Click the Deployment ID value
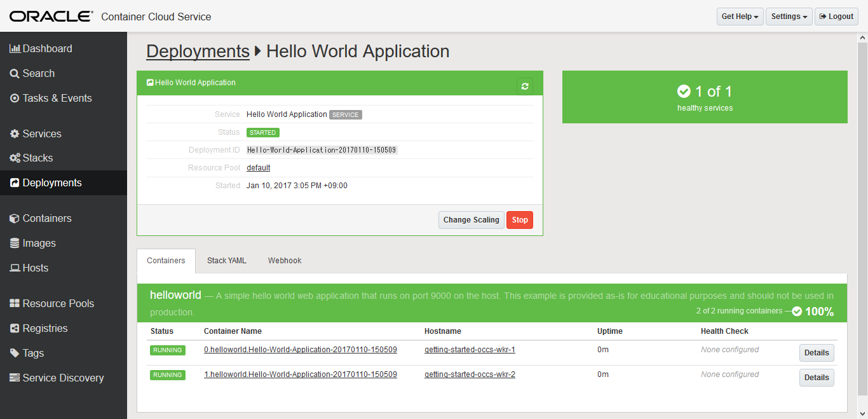868x419 pixels. (322, 150)
